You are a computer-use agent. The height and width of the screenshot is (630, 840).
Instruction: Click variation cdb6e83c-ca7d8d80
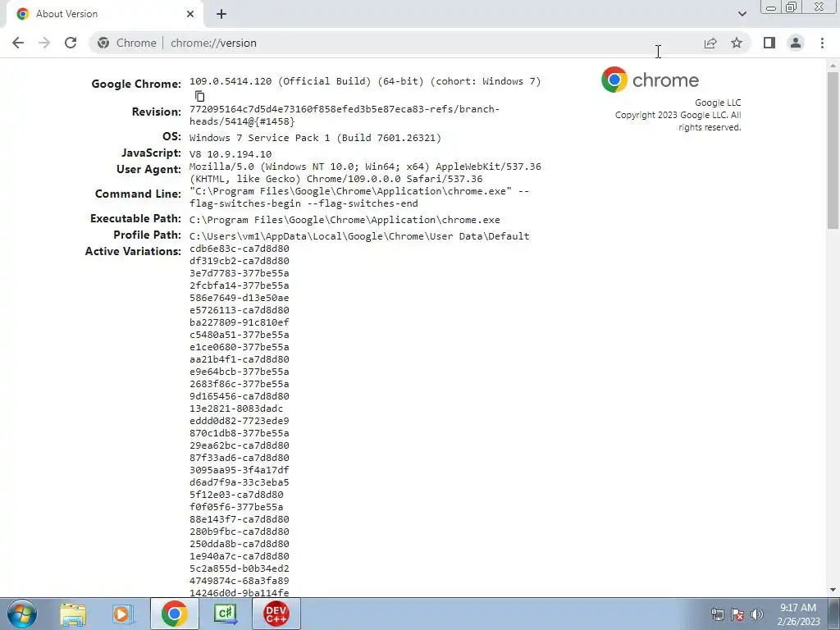(x=240, y=249)
